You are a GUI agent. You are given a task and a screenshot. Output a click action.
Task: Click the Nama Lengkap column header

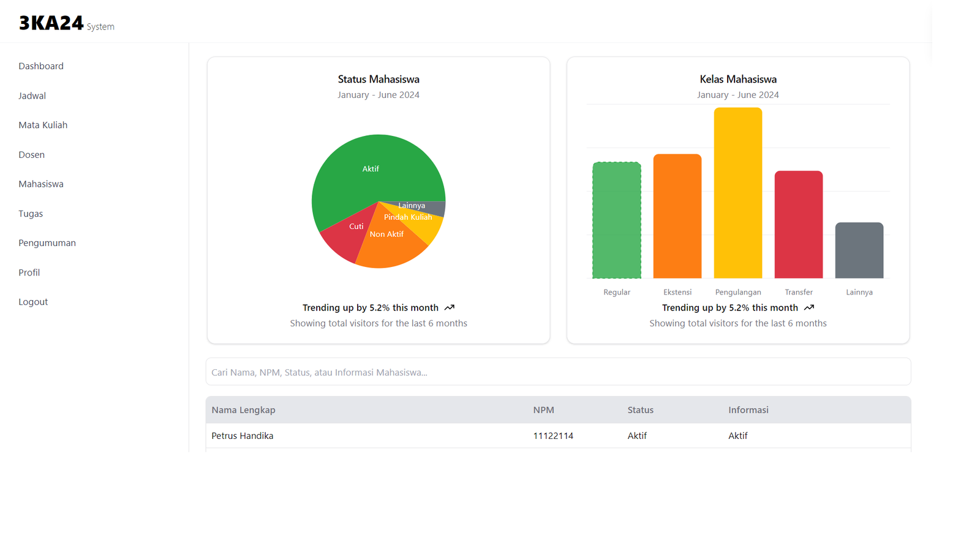point(243,410)
